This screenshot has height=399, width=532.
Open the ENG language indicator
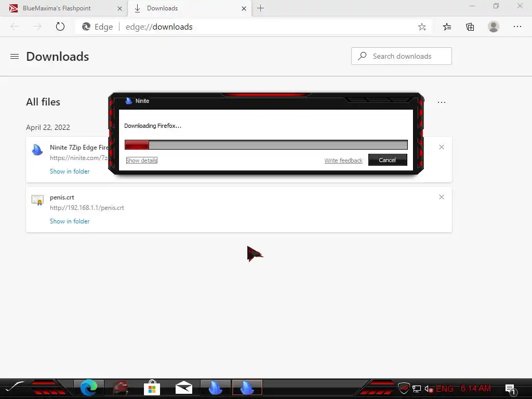coord(445,389)
